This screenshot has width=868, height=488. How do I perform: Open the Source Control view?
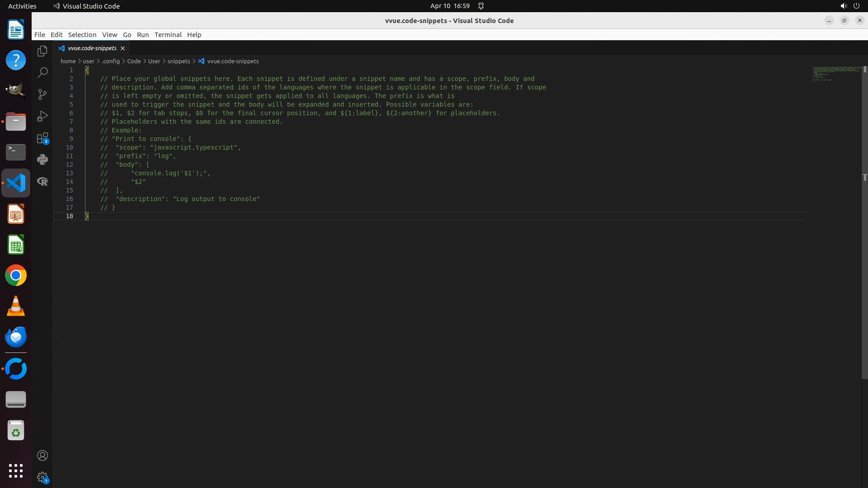tap(42, 94)
